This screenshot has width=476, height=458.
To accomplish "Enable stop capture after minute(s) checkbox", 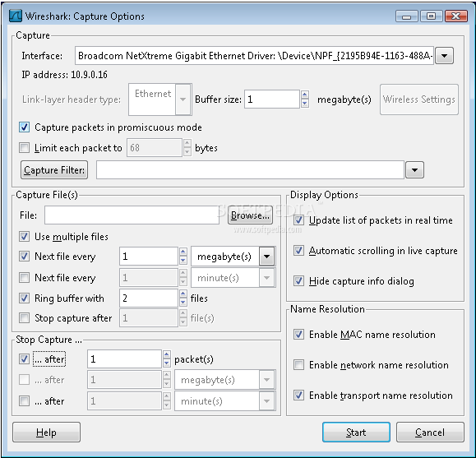I will (x=25, y=401).
